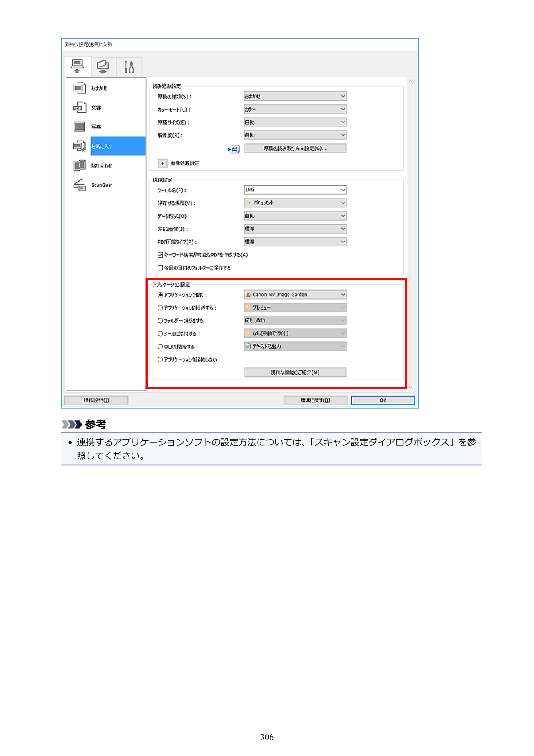This screenshot has width=534, height=756.
Task: Select アプリケーションに転送する radio button
Action: [160, 308]
